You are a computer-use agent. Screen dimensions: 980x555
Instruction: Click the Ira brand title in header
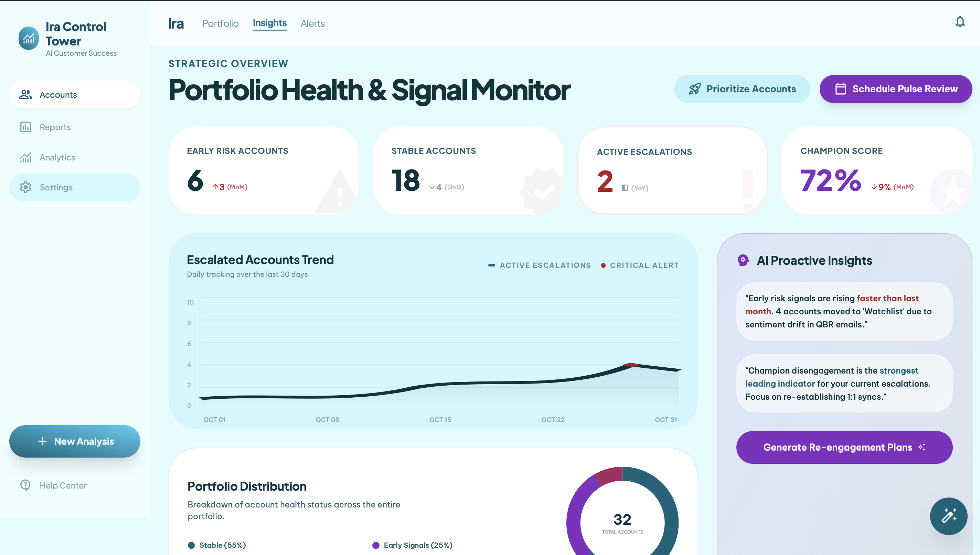(176, 24)
